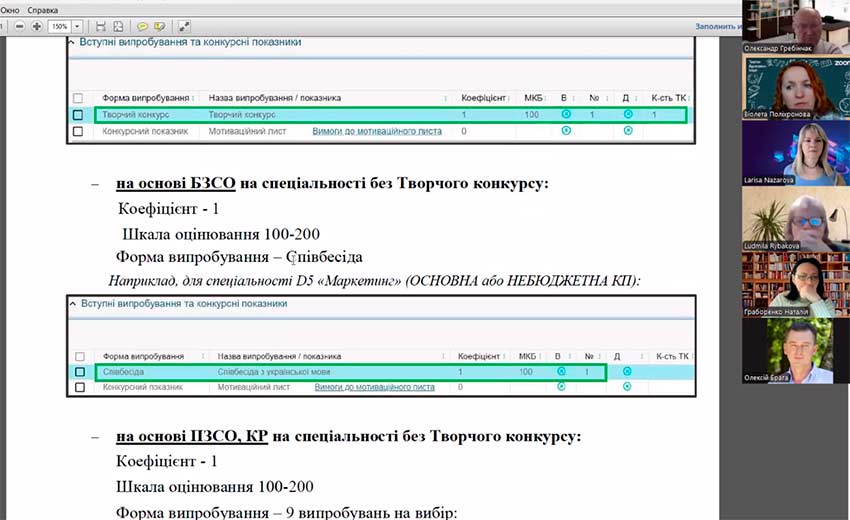Check the Творчий конкурс row checkbox
The image size is (850, 520).
coord(78,115)
